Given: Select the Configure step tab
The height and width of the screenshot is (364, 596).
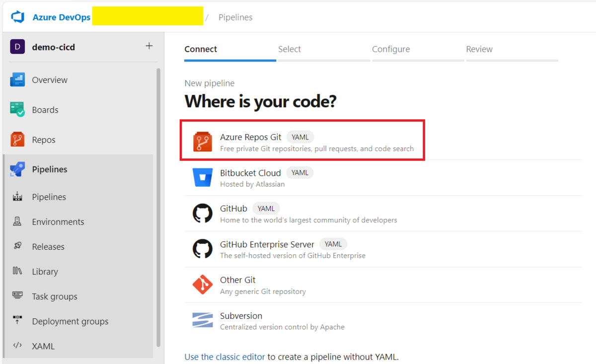Looking at the screenshot, I should pyautogui.click(x=391, y=49).
